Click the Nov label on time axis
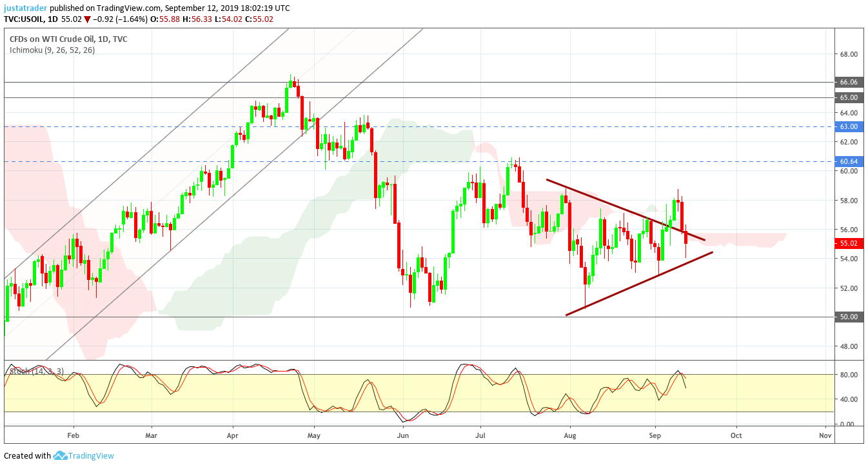Image resolution: width=868 pixels, height=467 pixels. point(824,435)
